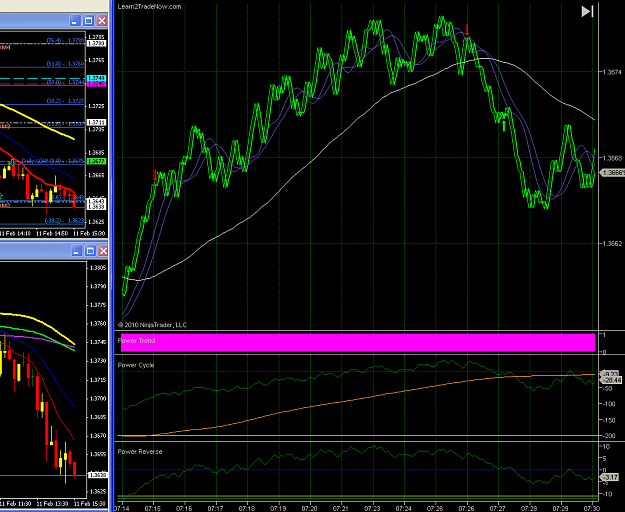Select the Power Trend indicator label
Screen dimensions: 625x512
[136, 341]
